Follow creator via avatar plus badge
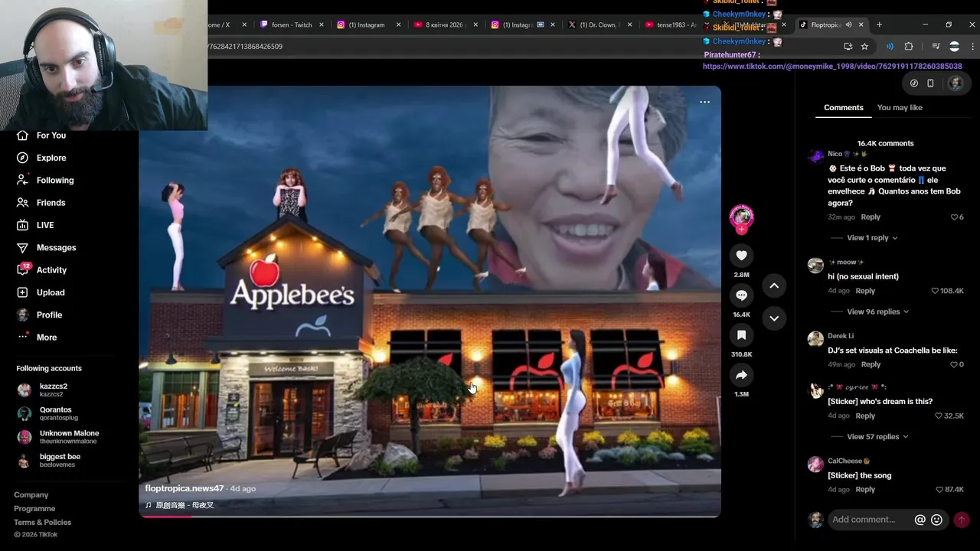Viewport: 980px width, 551px height. pyautogui.click(x=741, y=229)
